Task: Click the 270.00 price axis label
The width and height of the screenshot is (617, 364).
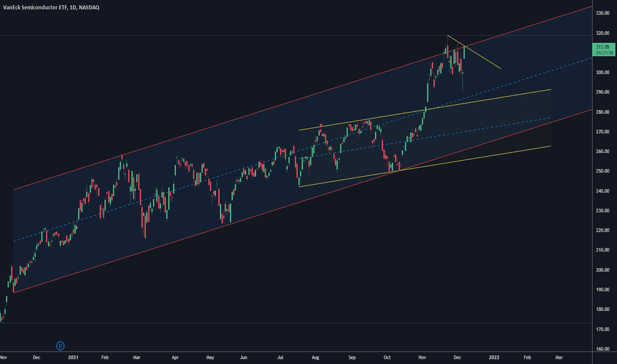Action: [602, 132]
